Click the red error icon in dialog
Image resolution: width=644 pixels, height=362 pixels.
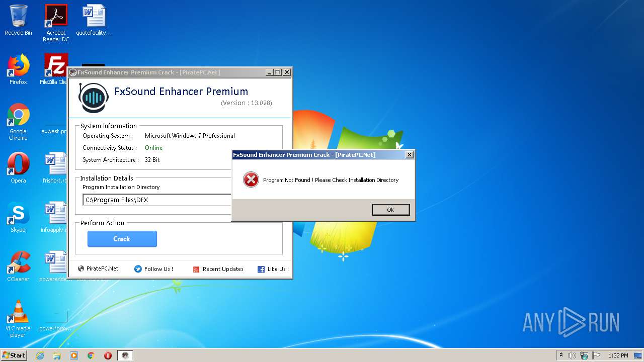251,179
